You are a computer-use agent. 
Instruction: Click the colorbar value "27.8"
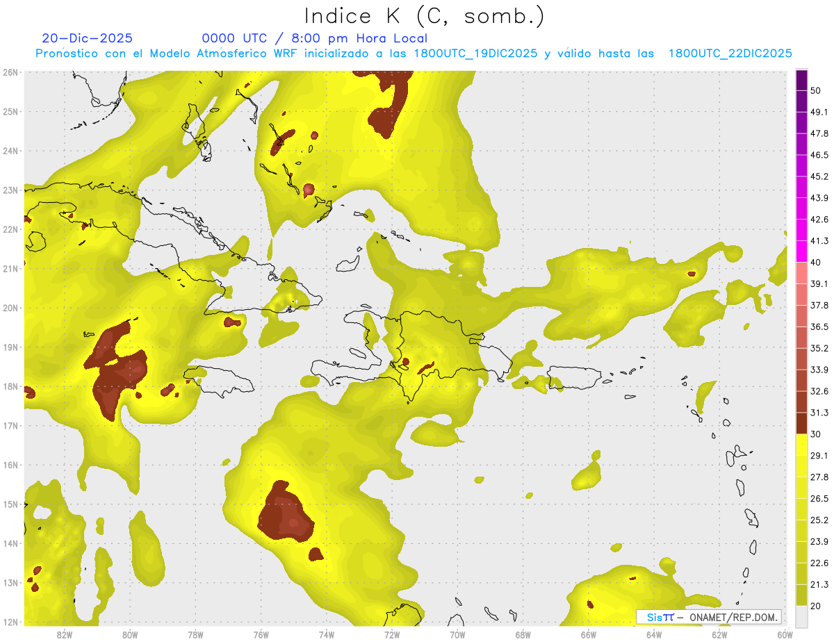pos(819,477)
